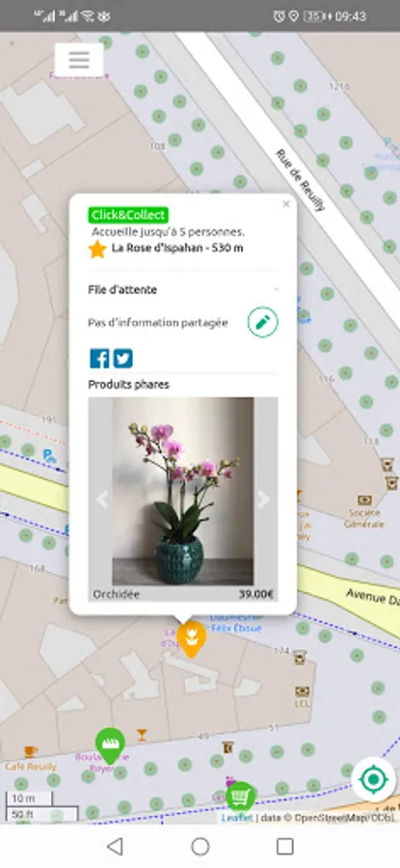Select the green bakery map marker
The width and height of the screenshot is (400, 868).
click(x=110, y=746)
